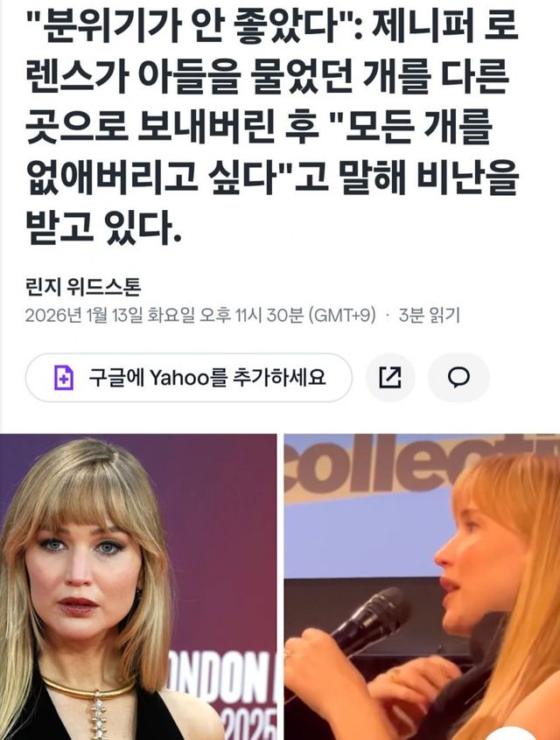Viewport: 560px width, 740px height.
Task: Open author 린지 위드스톤's page
Action: [x=83, y=287]
